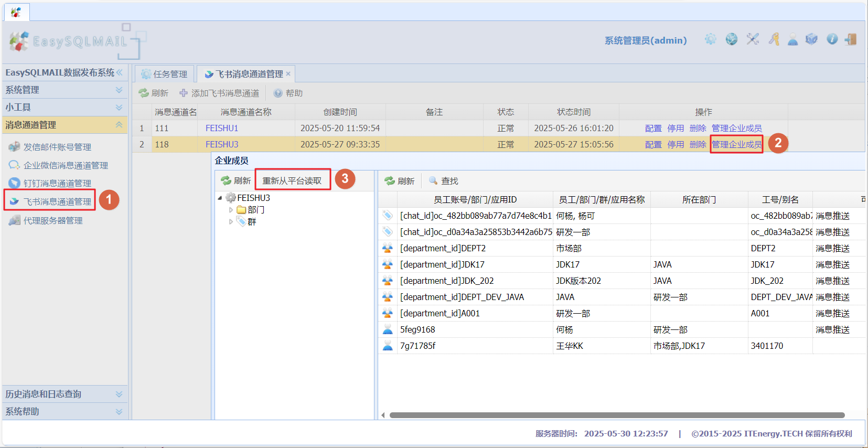The image size is (868, 448).
Task: Click the search 查找 magnifier button
Action: tap(444, 181)
